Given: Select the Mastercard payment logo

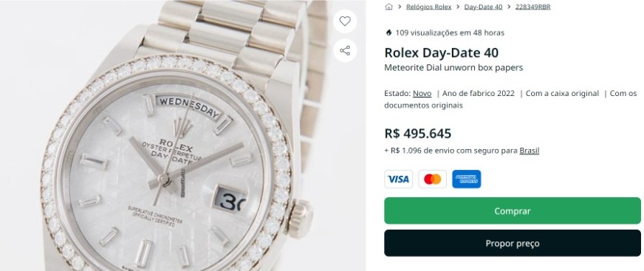Looking at the screenshot, I should pos(433,179).
